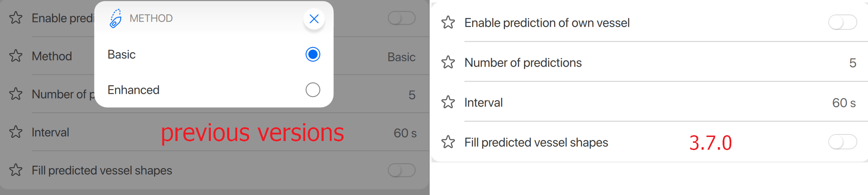Enable own vessel prediction toggle in right panel

tap(842, 22)
